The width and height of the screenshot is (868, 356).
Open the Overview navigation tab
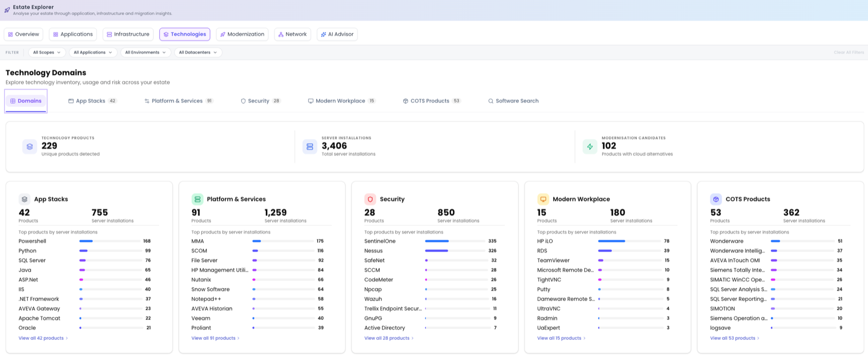23,34
